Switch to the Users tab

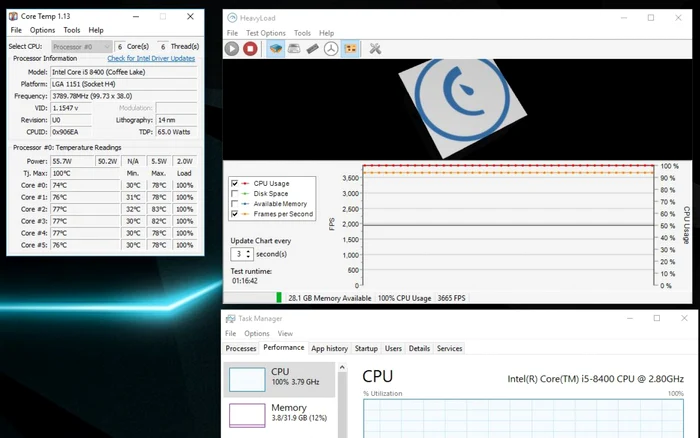tap(393, 348)
